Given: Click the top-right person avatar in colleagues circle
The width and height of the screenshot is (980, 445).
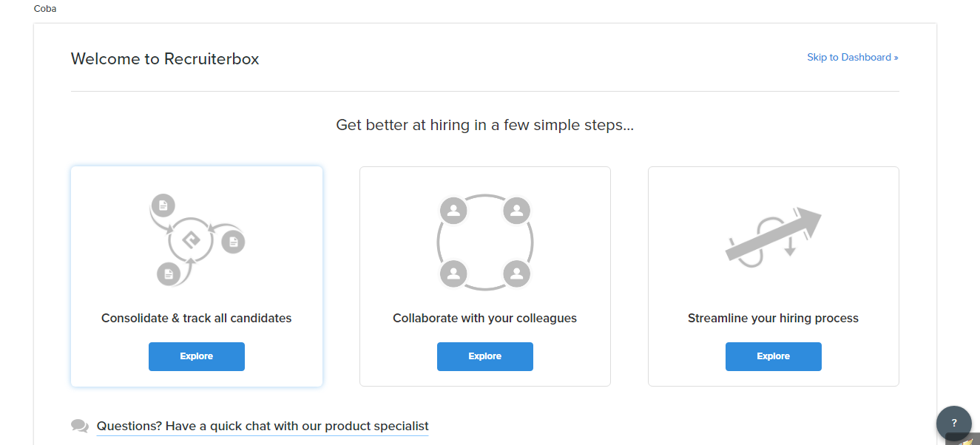Looking at the screenshot, I should click(516, 211).
